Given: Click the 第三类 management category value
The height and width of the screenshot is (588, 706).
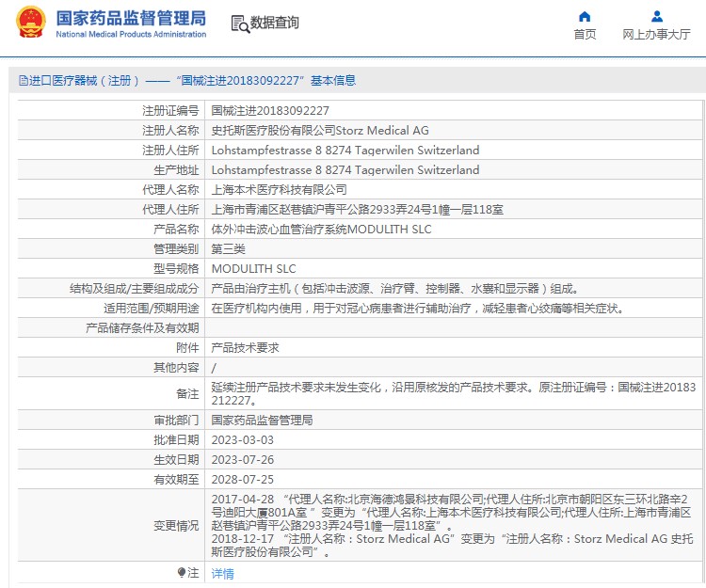Looking at the screenshot, I should point(229,249).
